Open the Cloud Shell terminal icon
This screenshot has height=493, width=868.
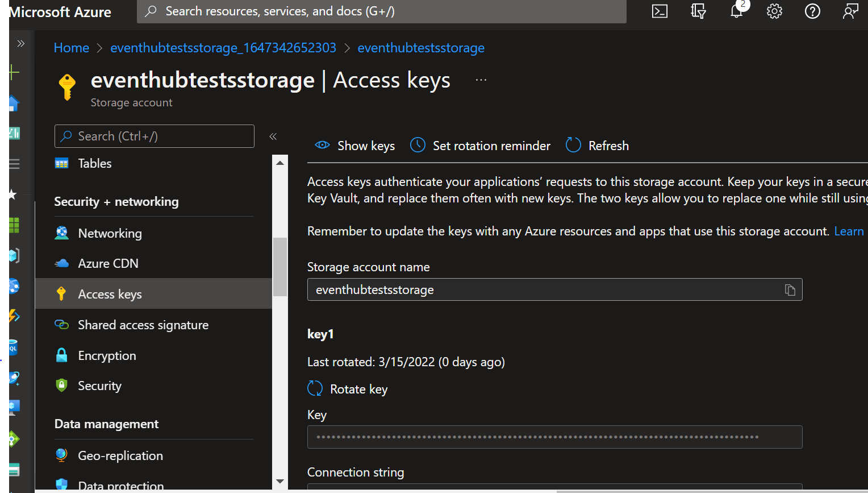[x=660, y=11]
